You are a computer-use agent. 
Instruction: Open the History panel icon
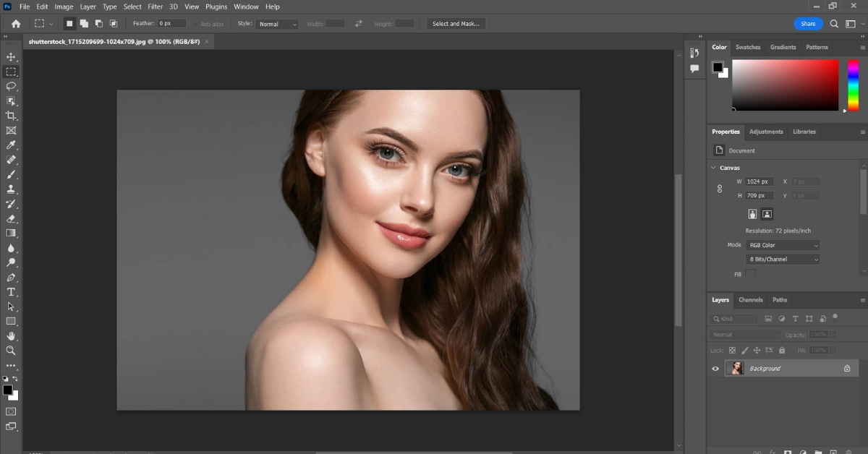click(694, 53)
